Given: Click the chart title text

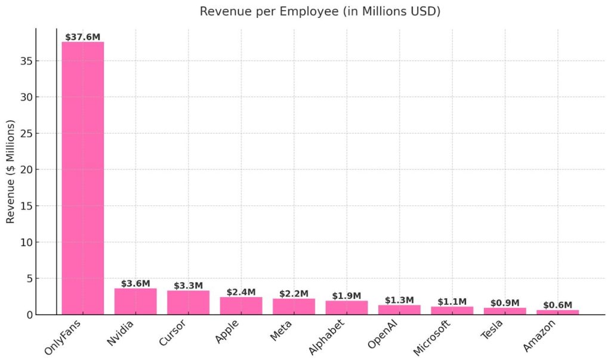Looking at the screenshot, I should click(x=320, y=10).
